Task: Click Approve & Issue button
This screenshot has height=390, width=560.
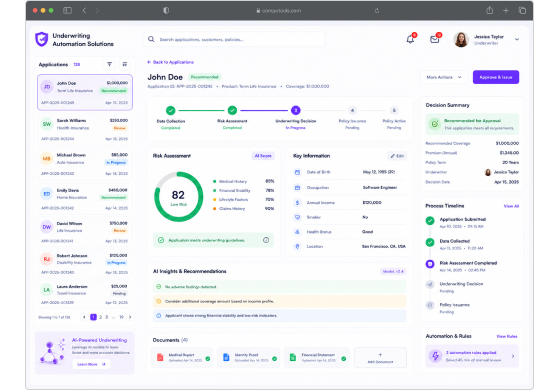Action: [496, 77]
